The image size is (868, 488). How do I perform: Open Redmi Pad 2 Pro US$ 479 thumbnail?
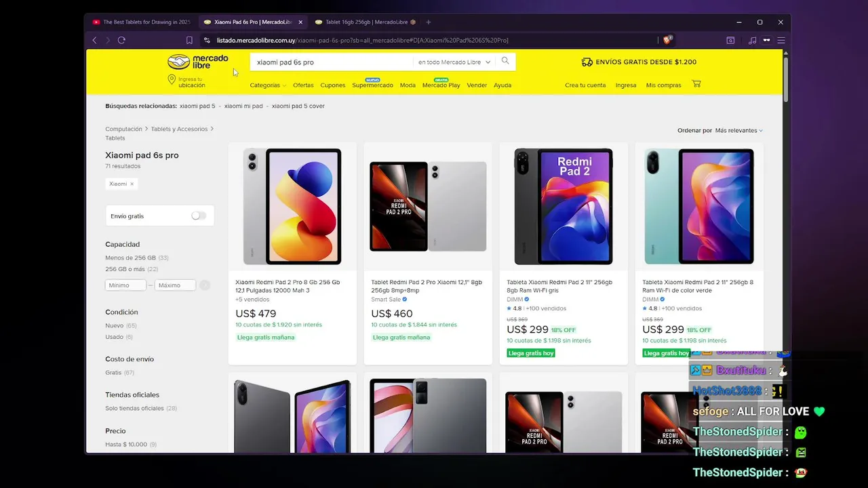click(292, 207)
